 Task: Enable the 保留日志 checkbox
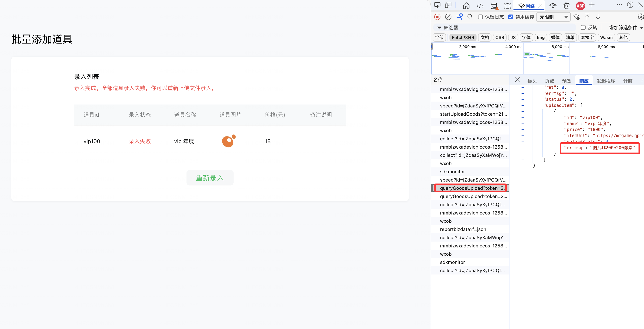pyautogui.click(x=480, y=17)
